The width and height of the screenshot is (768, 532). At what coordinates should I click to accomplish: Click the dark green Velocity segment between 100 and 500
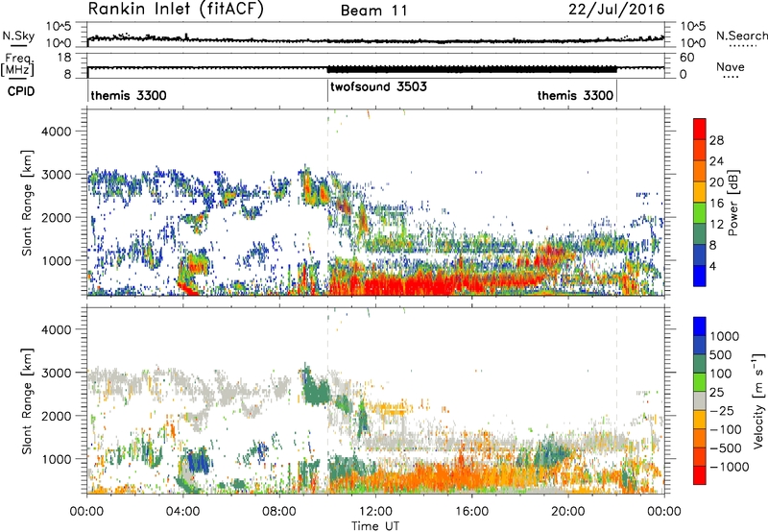700,364
